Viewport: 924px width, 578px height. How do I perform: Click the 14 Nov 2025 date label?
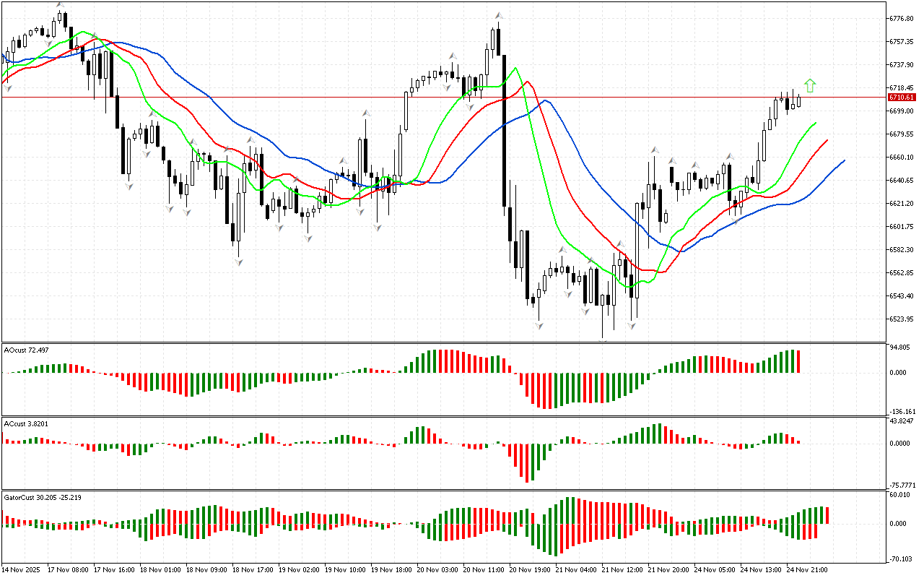[22, 569]
